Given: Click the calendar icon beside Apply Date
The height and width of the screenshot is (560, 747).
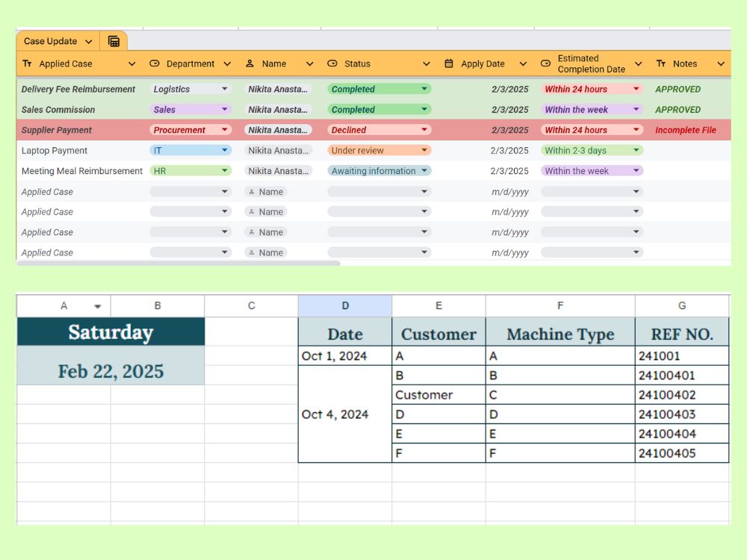Looking at the screenshot, I should point(449,63).
